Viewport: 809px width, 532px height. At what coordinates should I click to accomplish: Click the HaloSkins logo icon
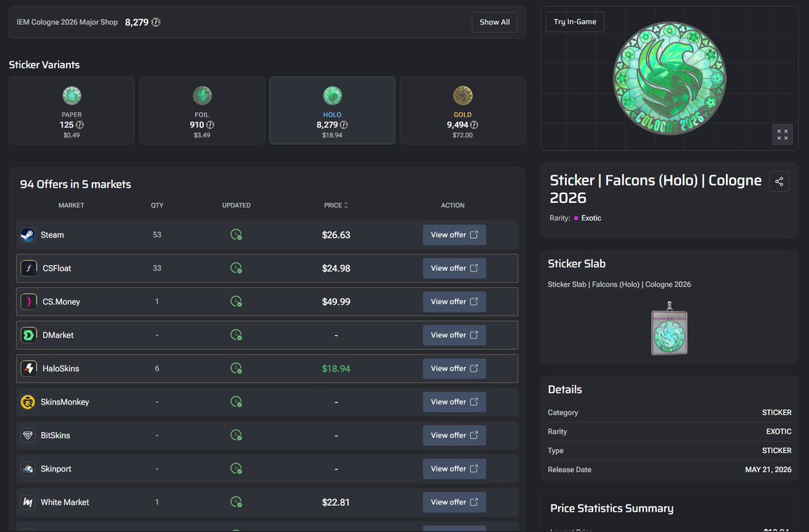pos(28,369)
